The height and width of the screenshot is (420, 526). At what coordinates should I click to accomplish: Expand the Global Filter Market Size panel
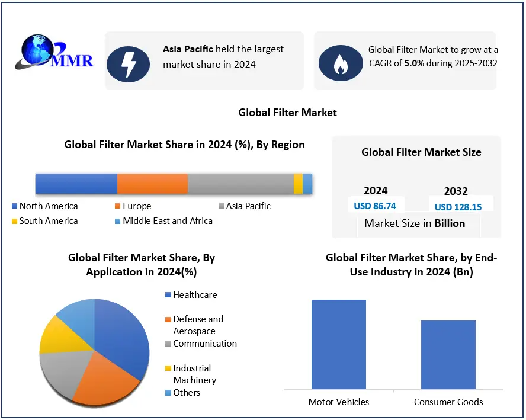421,152
